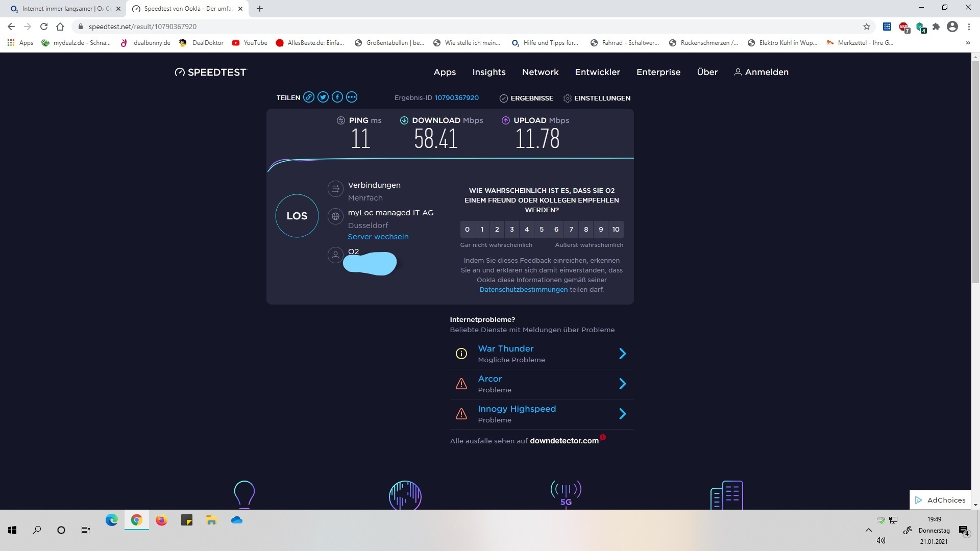Image resolution: width=980 pixels, height=551 pixels.
Task: Show more bookmarks overflow chevron
Action: 968,43
